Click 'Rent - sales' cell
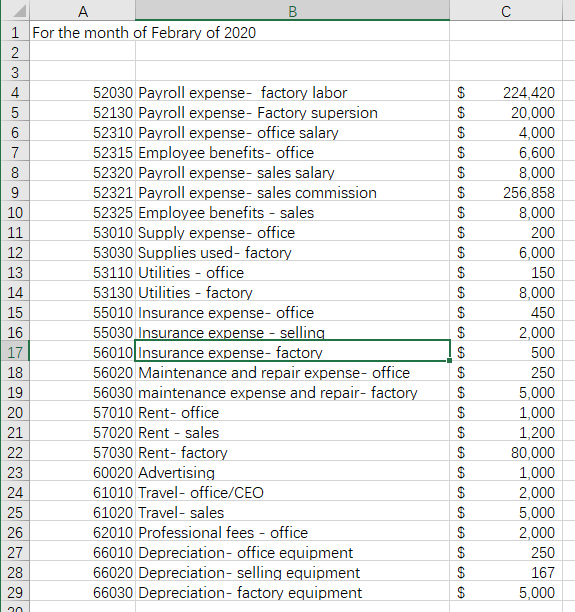 [292, 432]
